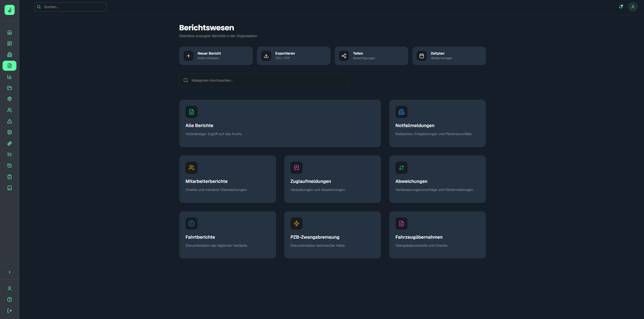The width and height of the screenshot is (644, 319).
Task: Expand the sidebar with chevron arrow
Action: click(x=10, y=272)
